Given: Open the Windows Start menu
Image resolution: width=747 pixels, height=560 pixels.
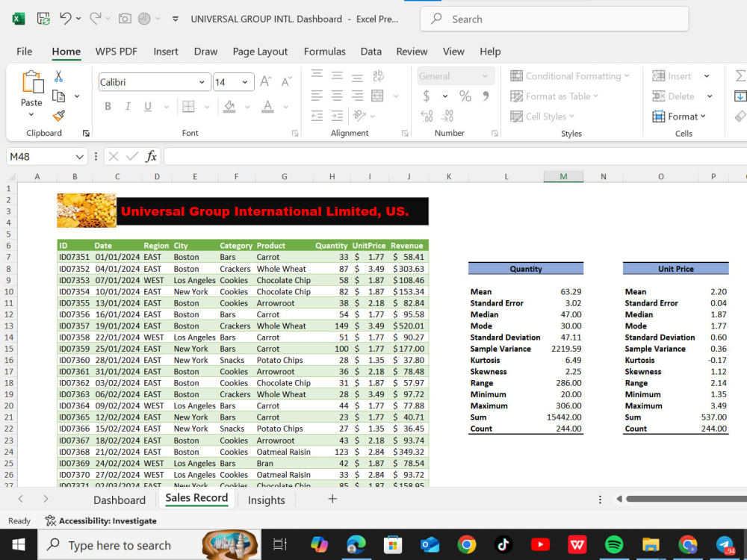Looking at the screenshot, I should coord(19,544).
